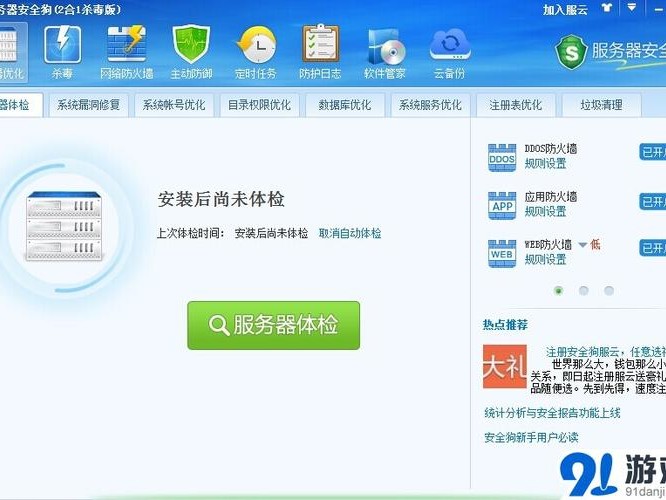Open the 杀毒 antivirus tool
This screenshot has height=500, width=666.
tap(62, 52)
